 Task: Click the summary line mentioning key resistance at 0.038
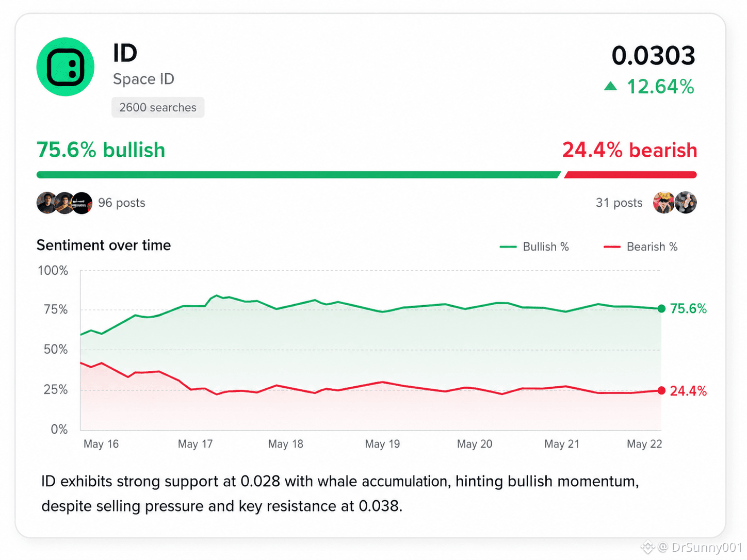pyautogui.click(x=222, y=506)
